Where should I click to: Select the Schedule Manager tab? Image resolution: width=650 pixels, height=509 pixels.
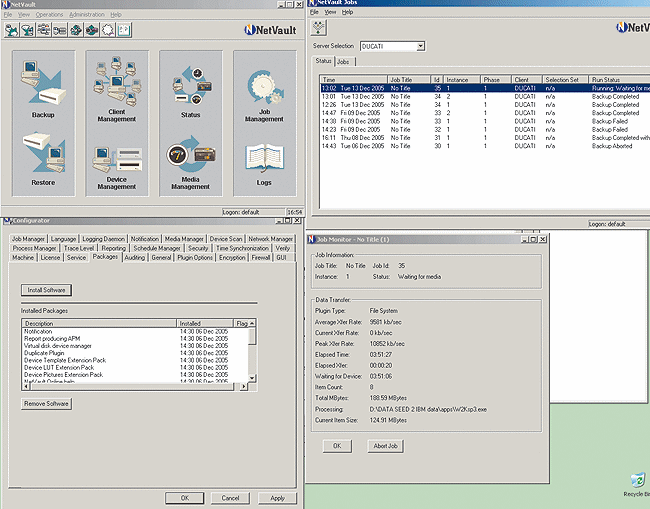157,248
